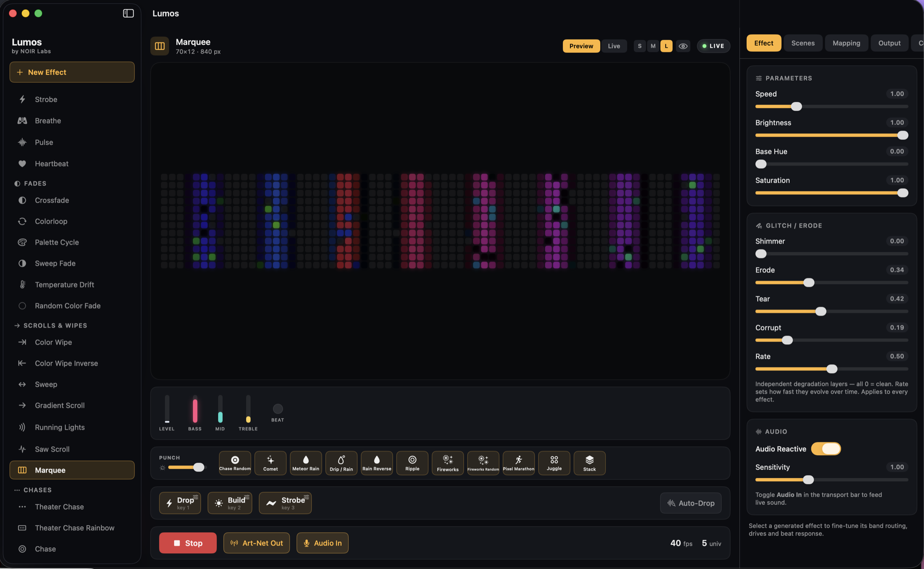Open the Palette Cycle effect
This screenshot has width=924, height=569.
pyautogui.click(x=72, y=242)
